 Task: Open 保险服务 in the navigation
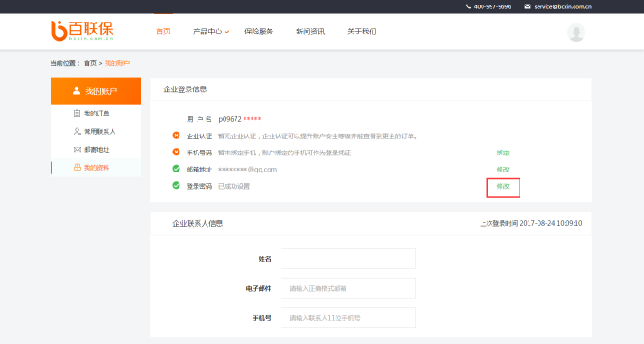[x=259, y=32]
